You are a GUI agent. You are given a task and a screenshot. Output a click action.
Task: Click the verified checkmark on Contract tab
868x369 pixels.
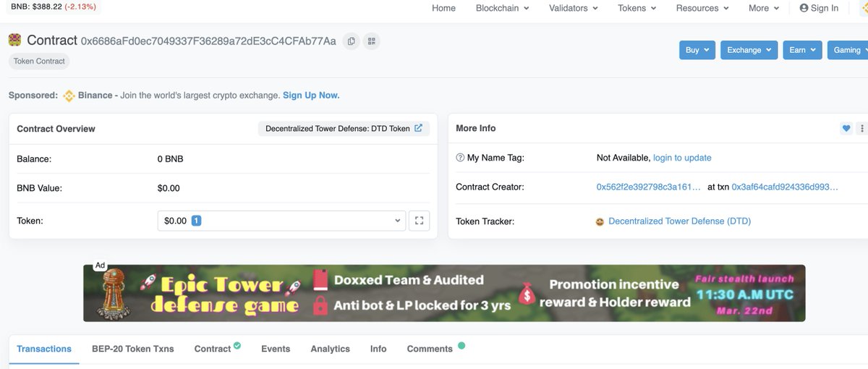[x=237, y=346]
